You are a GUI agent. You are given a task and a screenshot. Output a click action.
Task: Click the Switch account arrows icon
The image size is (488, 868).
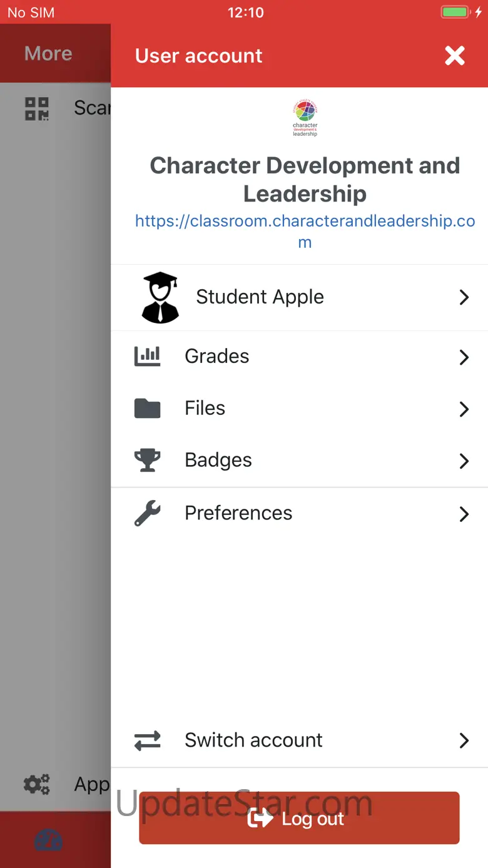tap(148, 740)
